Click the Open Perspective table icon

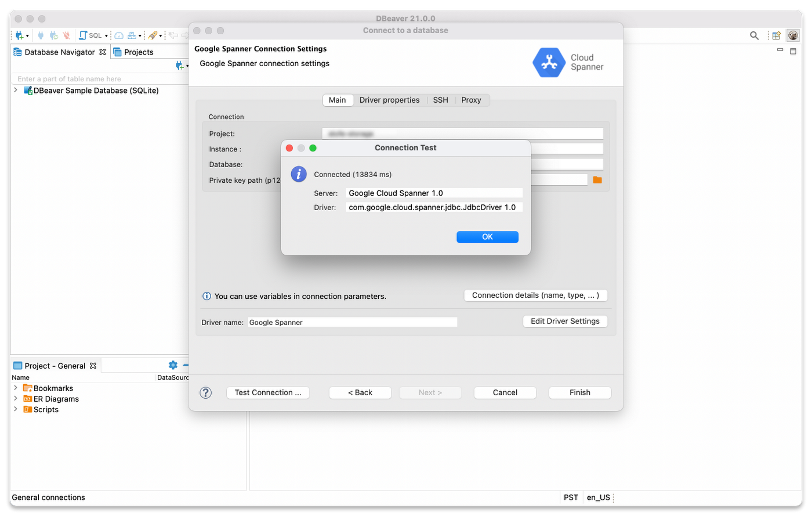(776, 35)
